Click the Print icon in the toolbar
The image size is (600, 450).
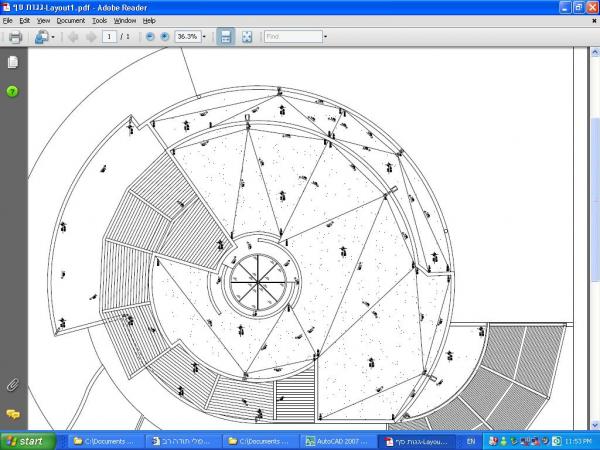pos(15,37)
